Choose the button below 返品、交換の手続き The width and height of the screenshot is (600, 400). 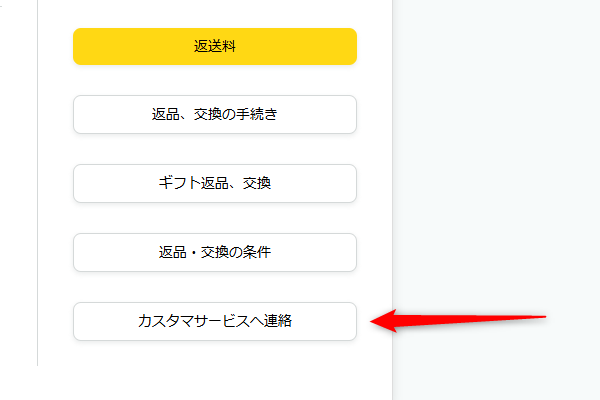coord(215,183)
